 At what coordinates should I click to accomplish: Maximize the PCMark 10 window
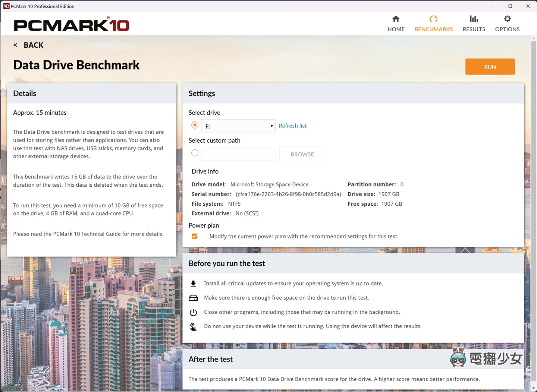pos(510,6)
